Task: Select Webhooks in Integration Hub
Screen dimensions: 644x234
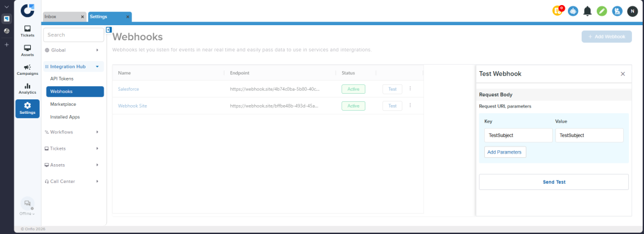Action: (75, 92)
